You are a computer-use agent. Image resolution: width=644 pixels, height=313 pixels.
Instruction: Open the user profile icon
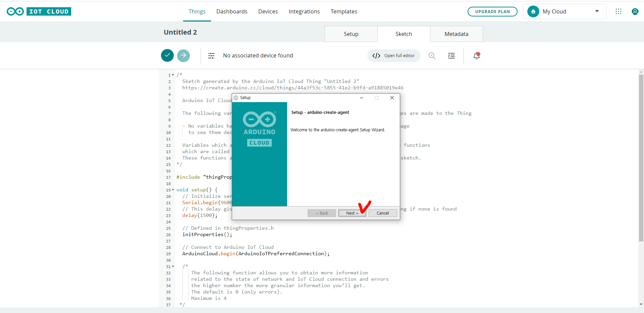(635, 11)
